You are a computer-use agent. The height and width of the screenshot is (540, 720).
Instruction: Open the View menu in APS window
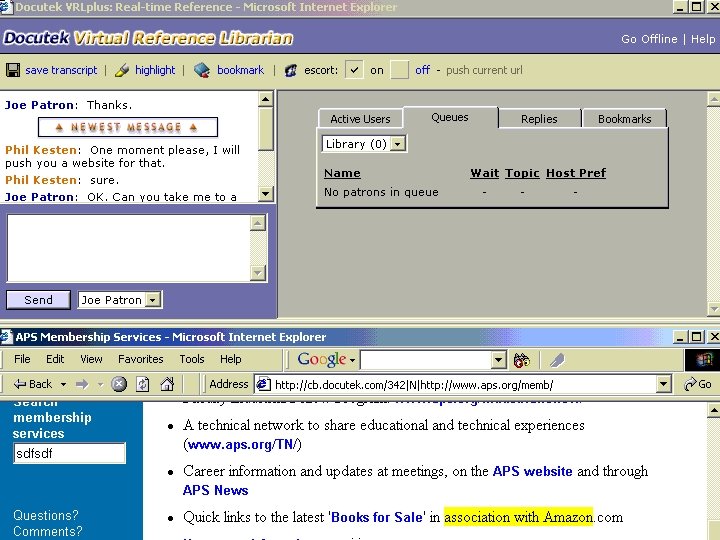[x=91, y=359]
